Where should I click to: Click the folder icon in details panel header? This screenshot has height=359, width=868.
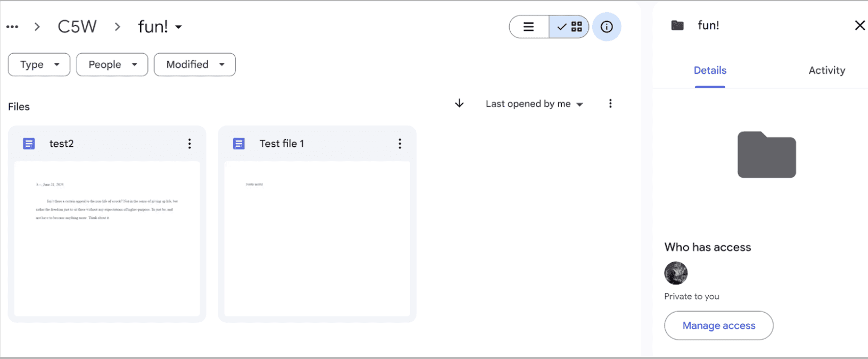coord(677,26)
